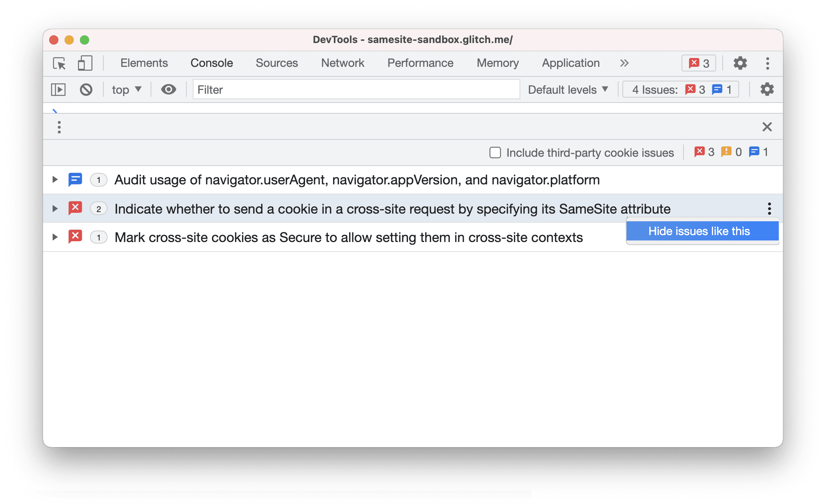Screen dimensions: 826x504
Task: Click the no-entry/block icon in console
Action: click(x=86, y=89)
